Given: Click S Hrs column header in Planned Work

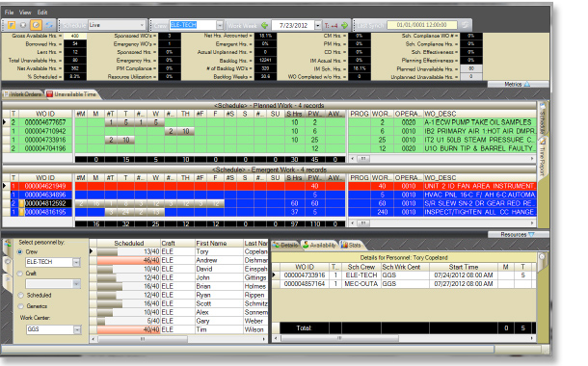Looking at the screenshot, I should pyautogui.click(x=294, y=114).
